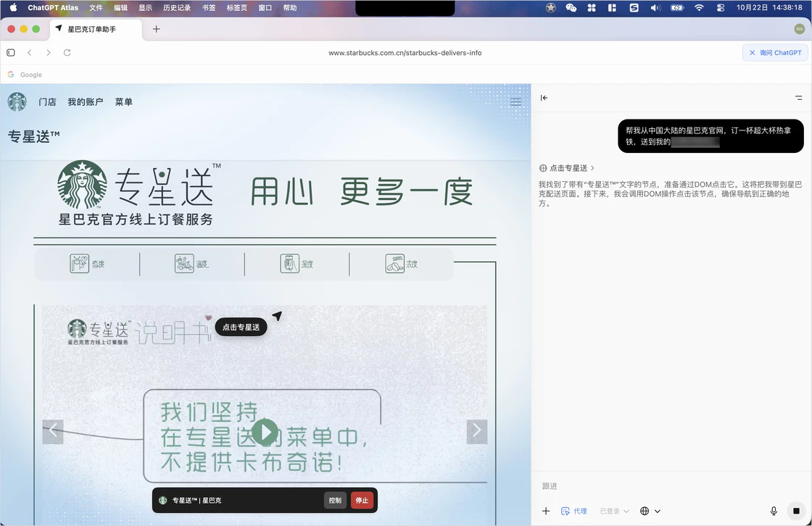Click the Starbucks siren logo top left

[16, 101]
